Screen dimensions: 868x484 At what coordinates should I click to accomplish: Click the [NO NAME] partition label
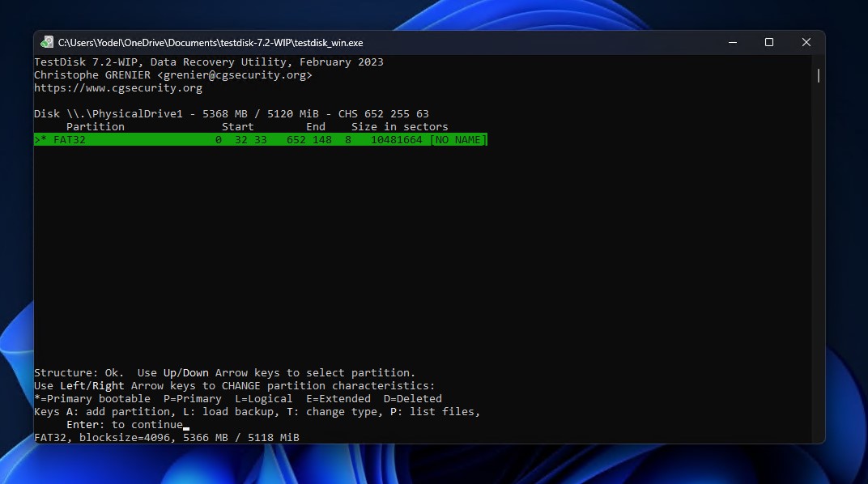[458, 140]
